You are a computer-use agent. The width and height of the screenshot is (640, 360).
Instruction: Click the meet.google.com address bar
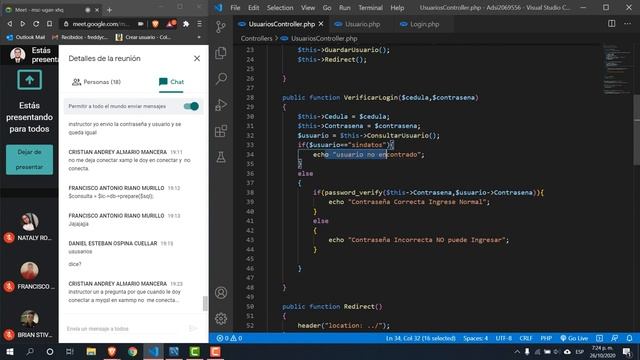tap(101, 24)
